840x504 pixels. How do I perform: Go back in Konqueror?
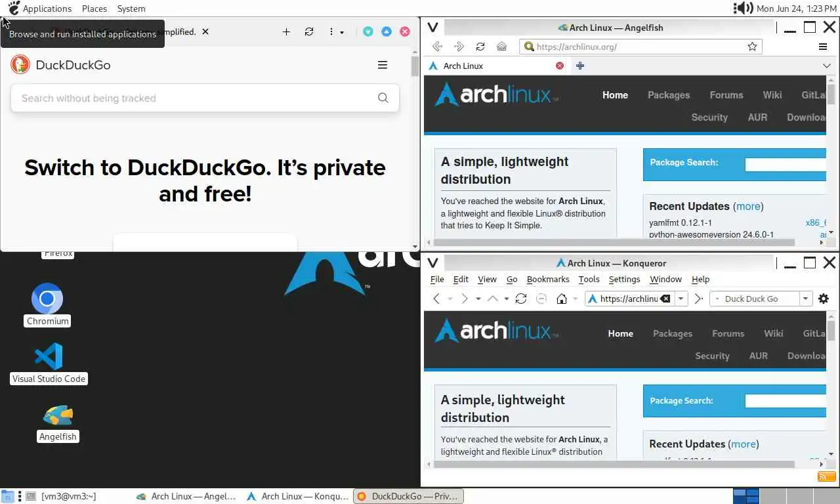pyautogui.click(x=436, y=299)
